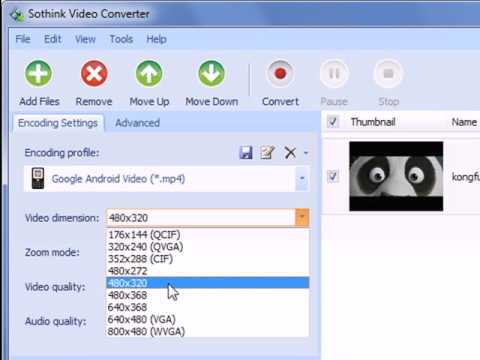Collapse the Video dimension dropdown arrow
The image size is (480, 360).
point(302,217)
